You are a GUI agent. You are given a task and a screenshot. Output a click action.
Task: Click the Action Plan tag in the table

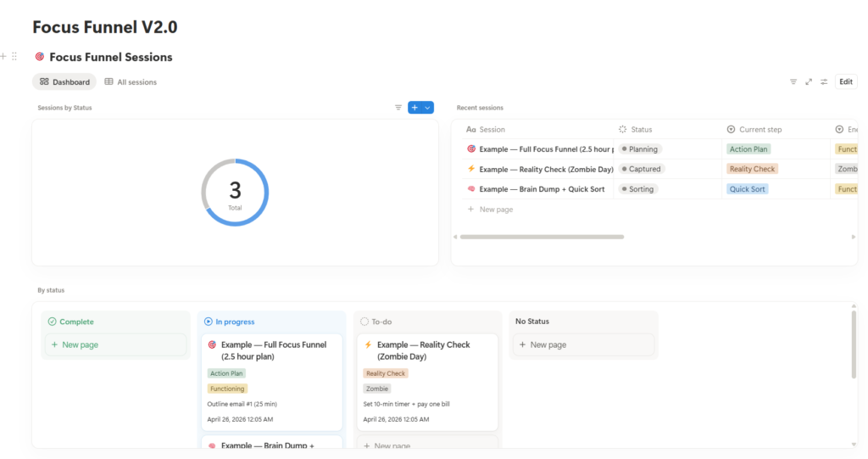pyautogui.click(x=748, y=149)
